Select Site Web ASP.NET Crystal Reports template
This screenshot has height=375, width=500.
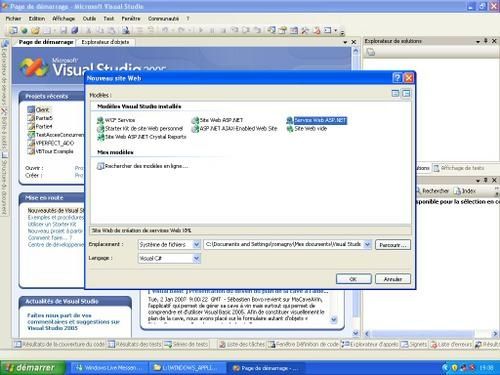[x=142, y=137]
